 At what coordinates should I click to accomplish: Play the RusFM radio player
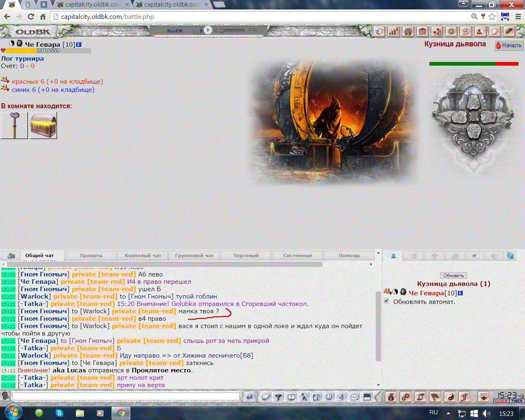[208, 30]
